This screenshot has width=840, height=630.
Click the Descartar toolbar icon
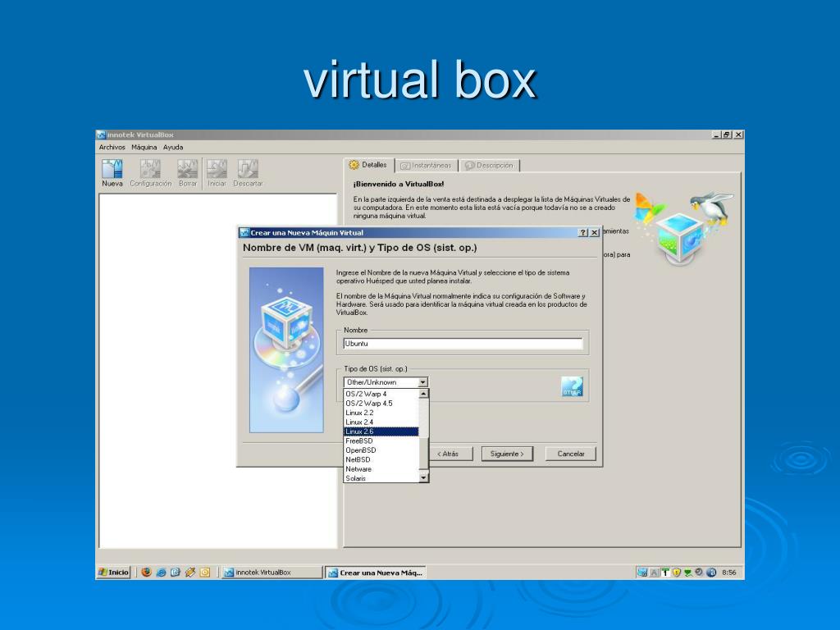[248, 173]
